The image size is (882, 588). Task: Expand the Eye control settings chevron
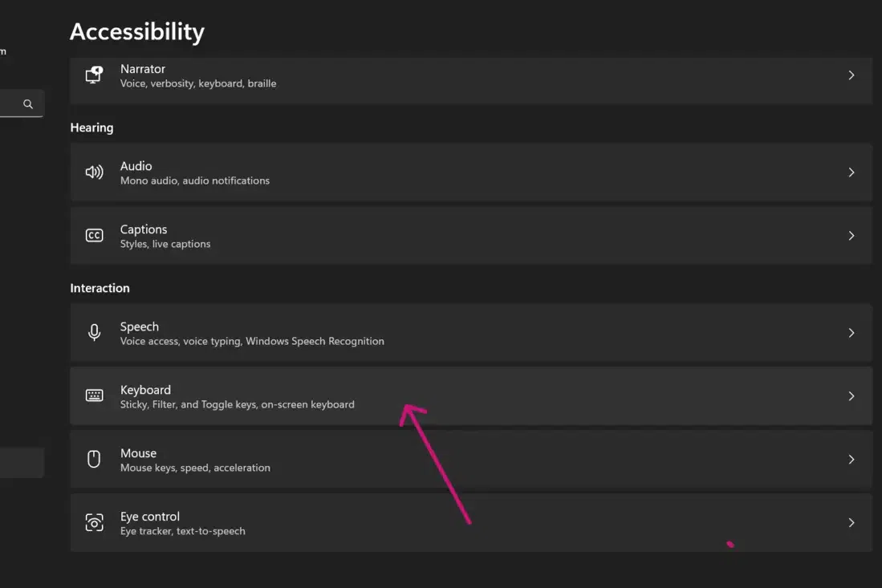point(852,522)
